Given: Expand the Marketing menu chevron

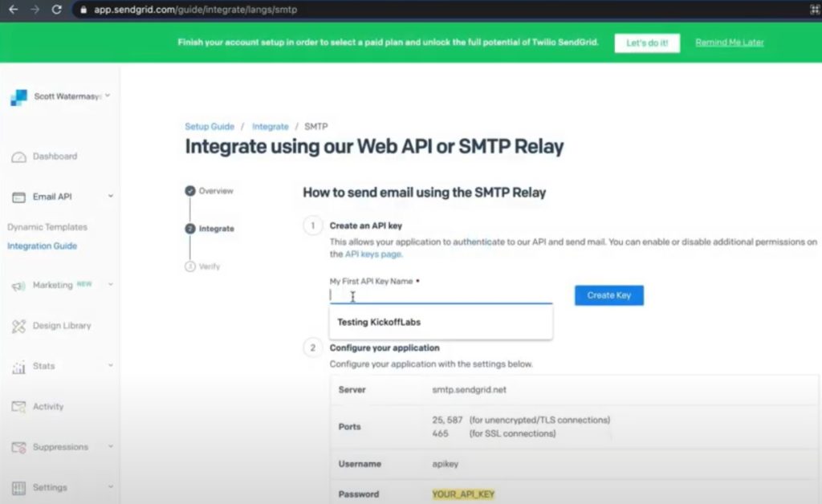Looking at the screenshot, I should [x=111, y=284].
